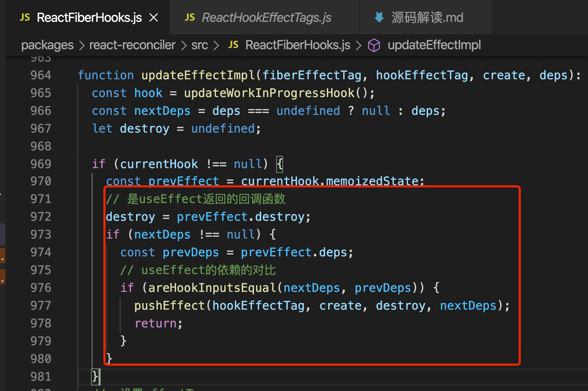Click 'prevDeps' declaration on line 974
The image size is (588, 391).
click(x=191, y=253)
